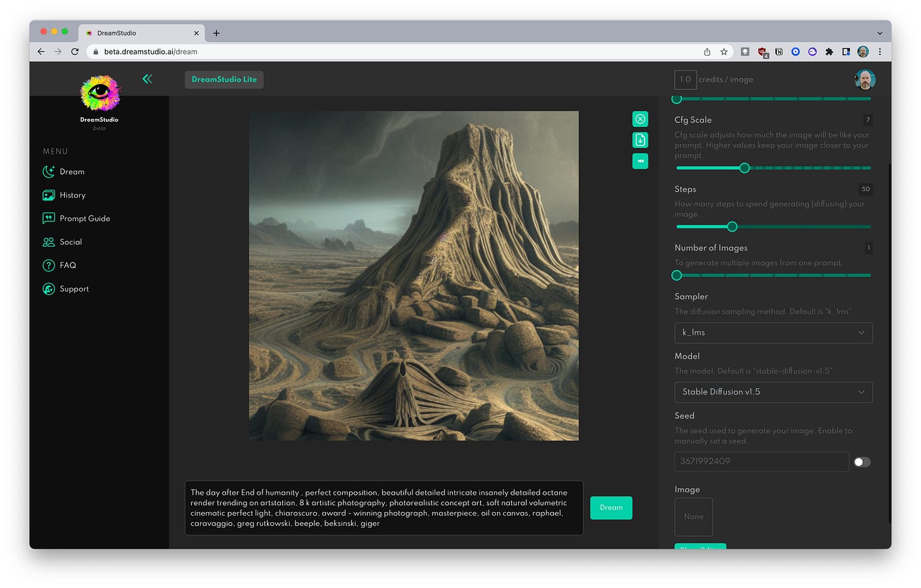The width and height of the screenshot is (921, 588).
Task: Click the rewind icon beside the image
Action: tap(640, 161)
